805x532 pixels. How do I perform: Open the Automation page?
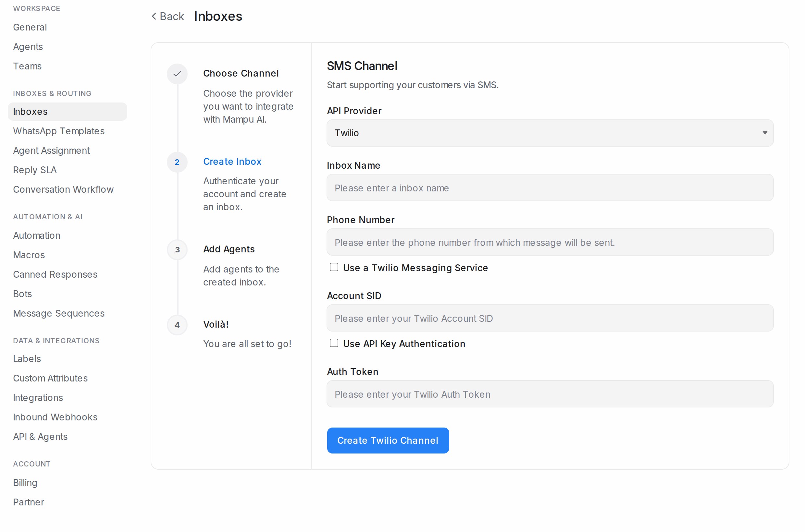click(37, 236)
